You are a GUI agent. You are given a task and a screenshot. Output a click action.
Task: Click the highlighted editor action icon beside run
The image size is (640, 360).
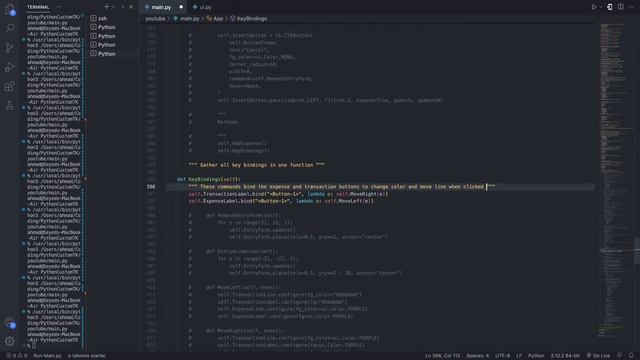(x=609, y=7)
